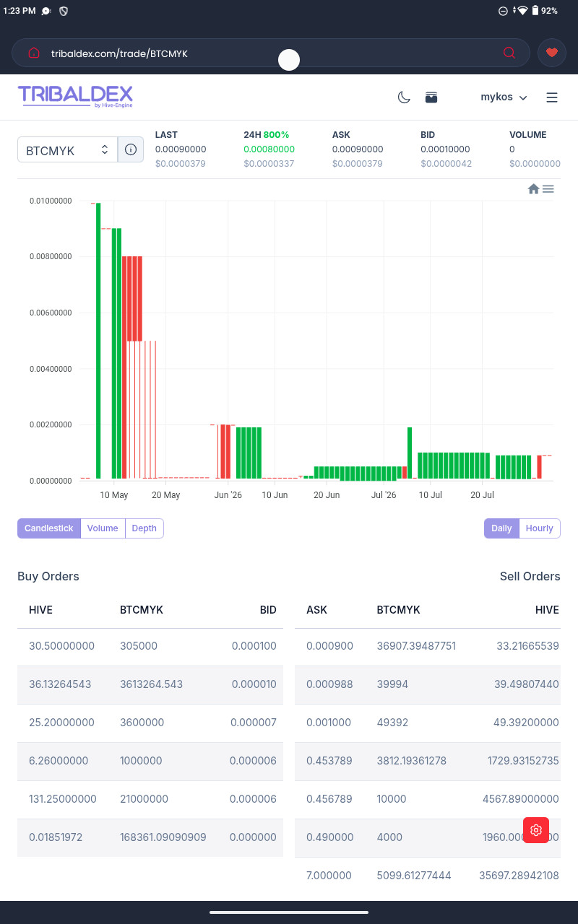The image size is (578, 924).
Task: Tap the heart favorite button
Action: pyautogui.click(x=552, y=53)
